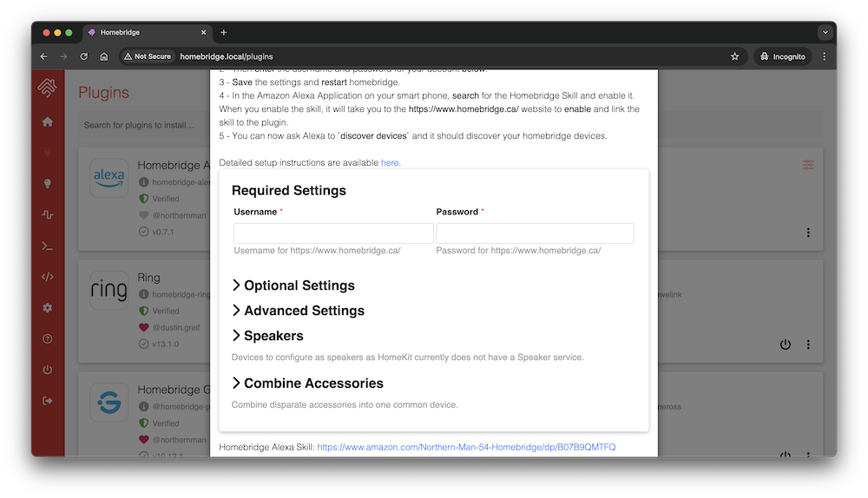This screenshot has width=868, height=498.
Task: Click the Plugins page heading
Action: coord(103,93)
